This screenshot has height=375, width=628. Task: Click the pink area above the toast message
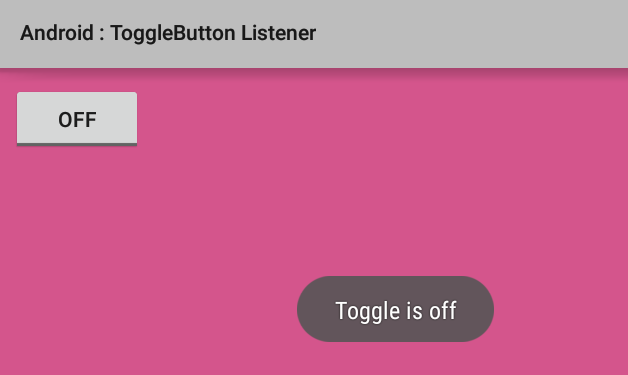click(x=395, y=212)
